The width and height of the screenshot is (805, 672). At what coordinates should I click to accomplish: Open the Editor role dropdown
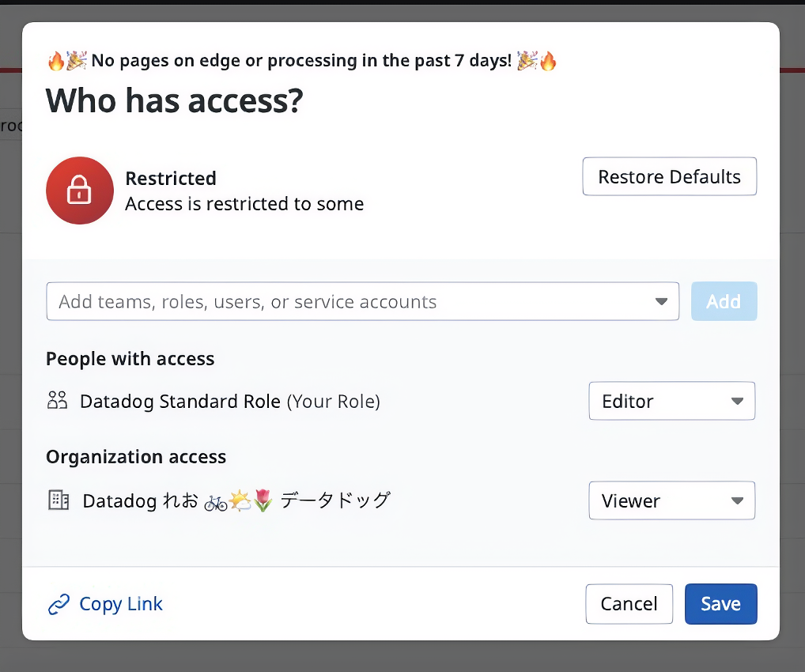point(671,401)
